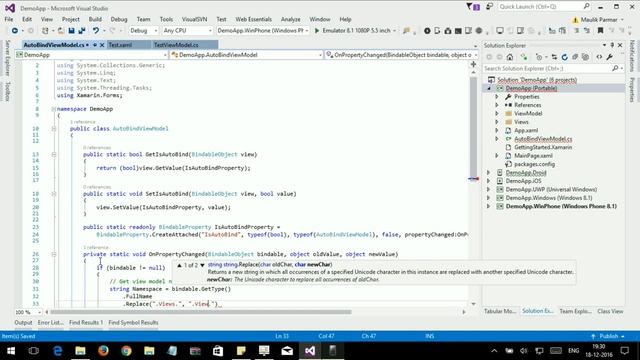The height and width of the screenshot is (360, 640).
Task: Open Microsoft Edge from taskbar
Action: pyautogui.click(x=57, y=351)
